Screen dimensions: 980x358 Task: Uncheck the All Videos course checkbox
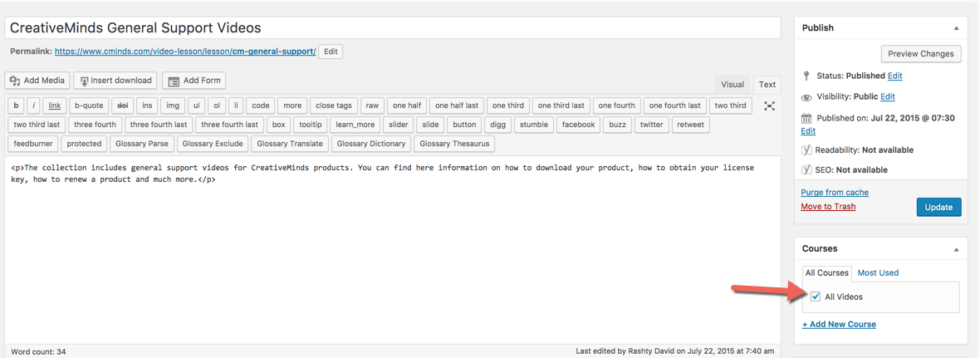tap(815, 297)
